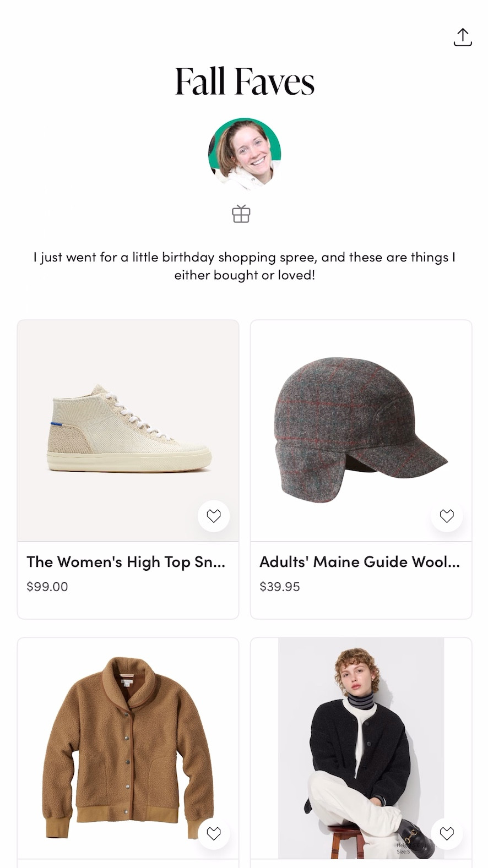Tap the share icon at top right
Viewport: 488px width, 868px height.
(x=463, y=37)
